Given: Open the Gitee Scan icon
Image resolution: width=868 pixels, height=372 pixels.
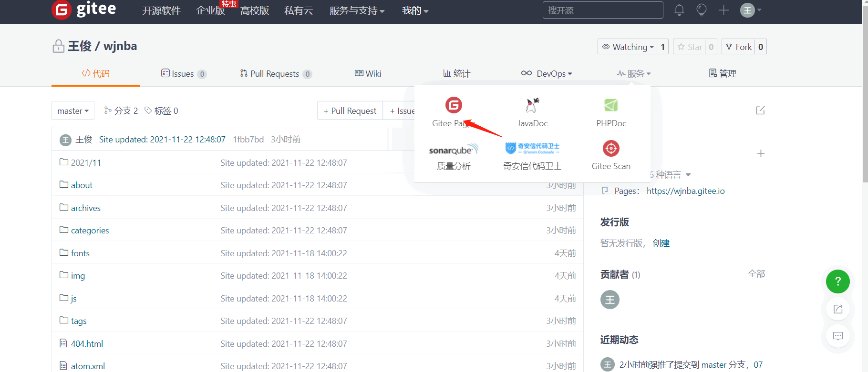Looking at the screenshot, I should [611, 149].
